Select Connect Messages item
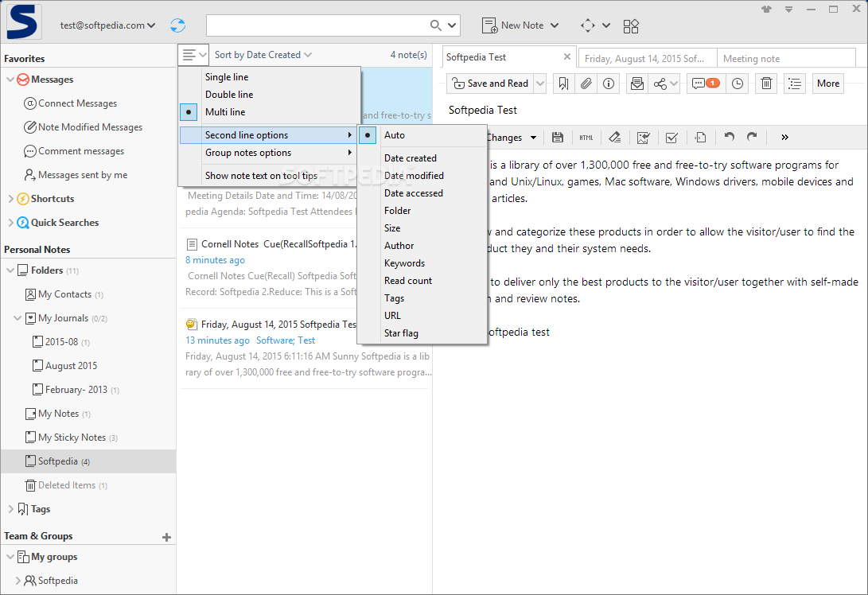The width and height of the screenshot is (868, 595). pyautogui.click(x=70, y=103)
